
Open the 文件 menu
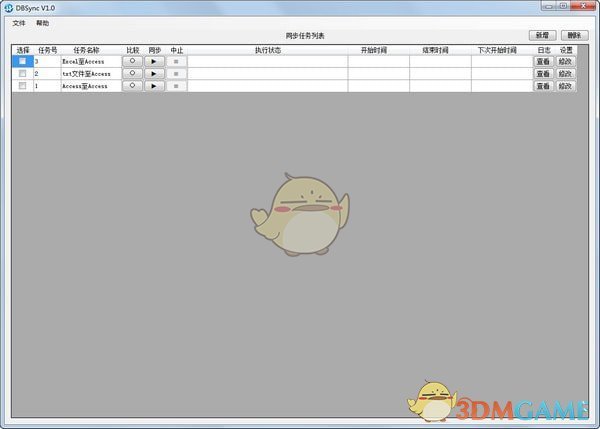coord(19,22)
